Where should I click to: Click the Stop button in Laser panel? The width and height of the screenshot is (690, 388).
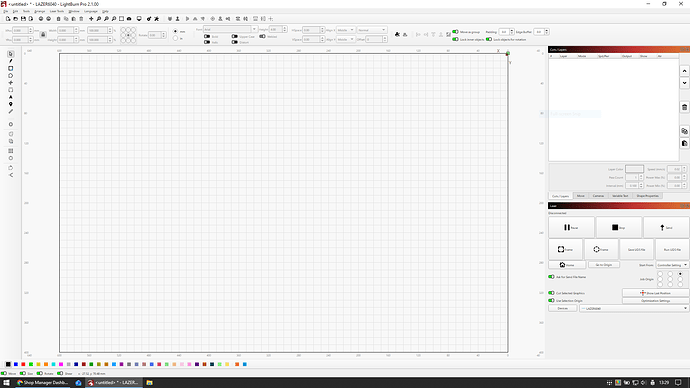click(x=618, y=227)
